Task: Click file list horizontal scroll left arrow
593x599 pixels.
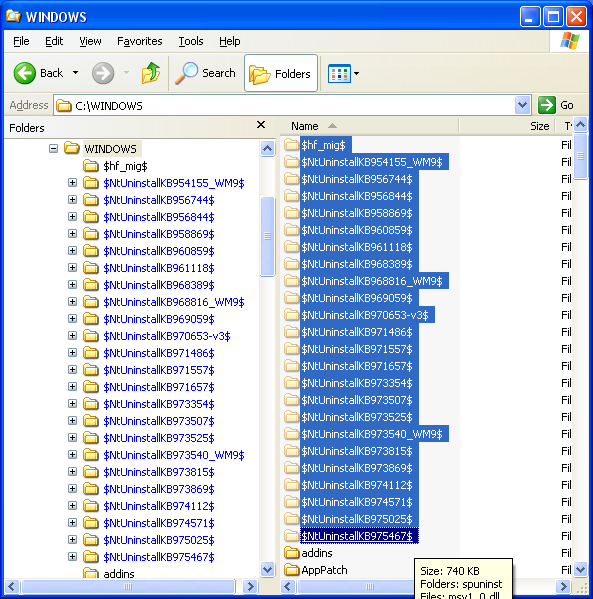Action: (288, 586)
